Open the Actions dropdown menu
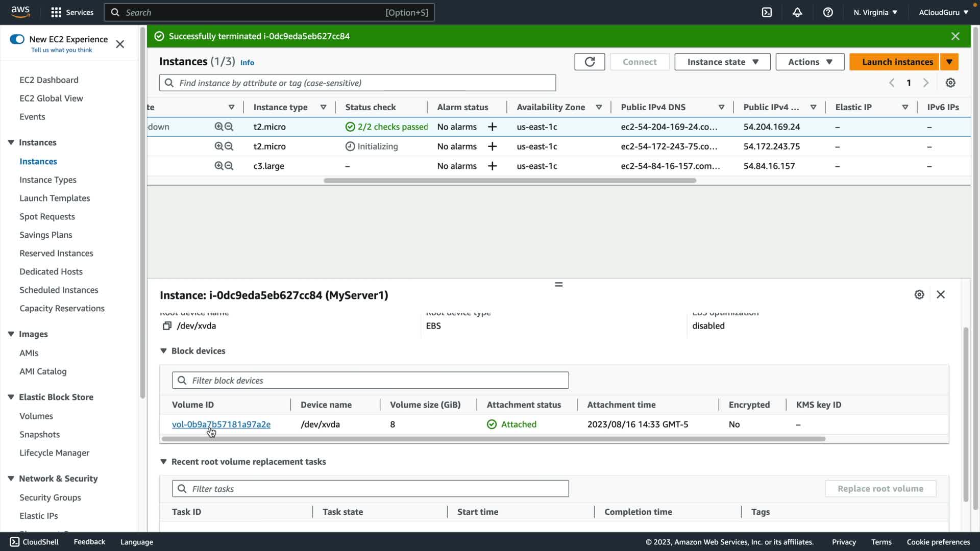This screenshot has width=980, height=551. [x=810, y=62]
